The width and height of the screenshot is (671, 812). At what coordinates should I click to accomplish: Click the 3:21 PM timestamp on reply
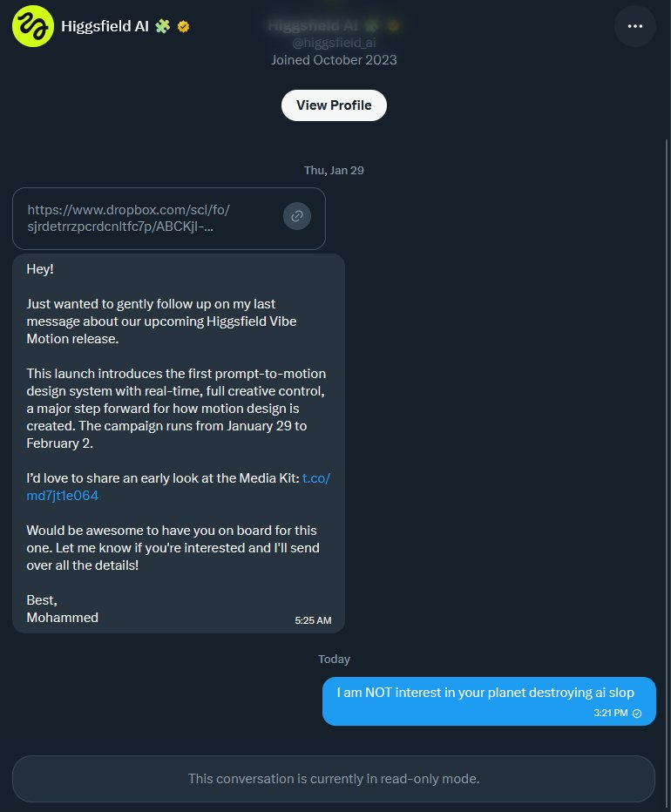[608, 713]
